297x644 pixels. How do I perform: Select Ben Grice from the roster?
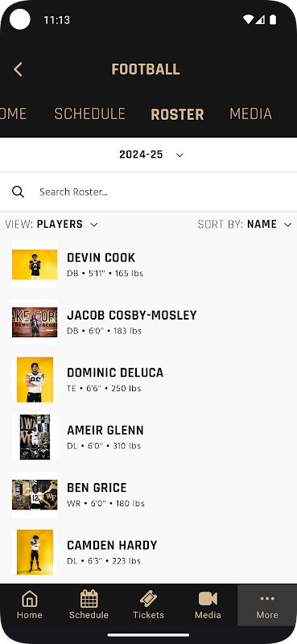pyautogui.click(x=148, y=494)
